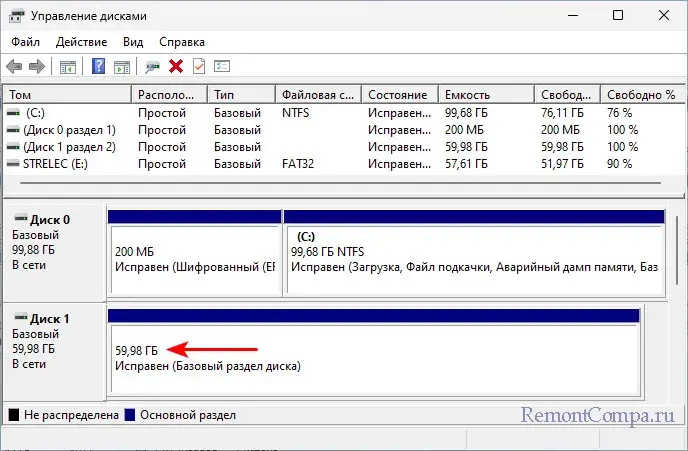Image resolution: width=688 pixels, height=451 pixels.
Task: Sort by the Тип column header
Action: point(242,95)
